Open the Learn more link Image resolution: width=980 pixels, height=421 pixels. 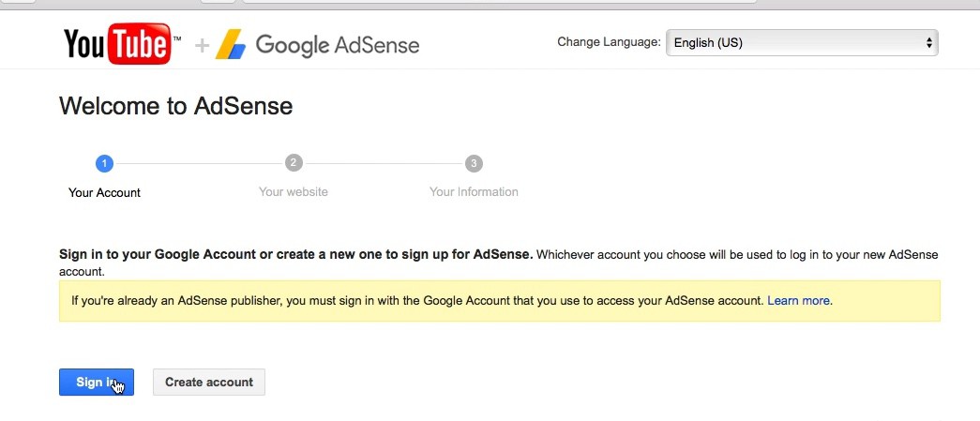pyautogui.click(x=798, y=301)
